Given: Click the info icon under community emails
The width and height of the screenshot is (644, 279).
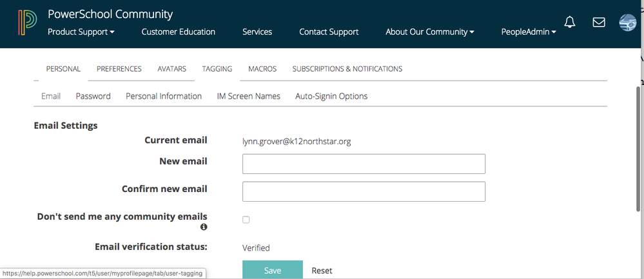Looking at the screenshot, I should pos(204,227).
